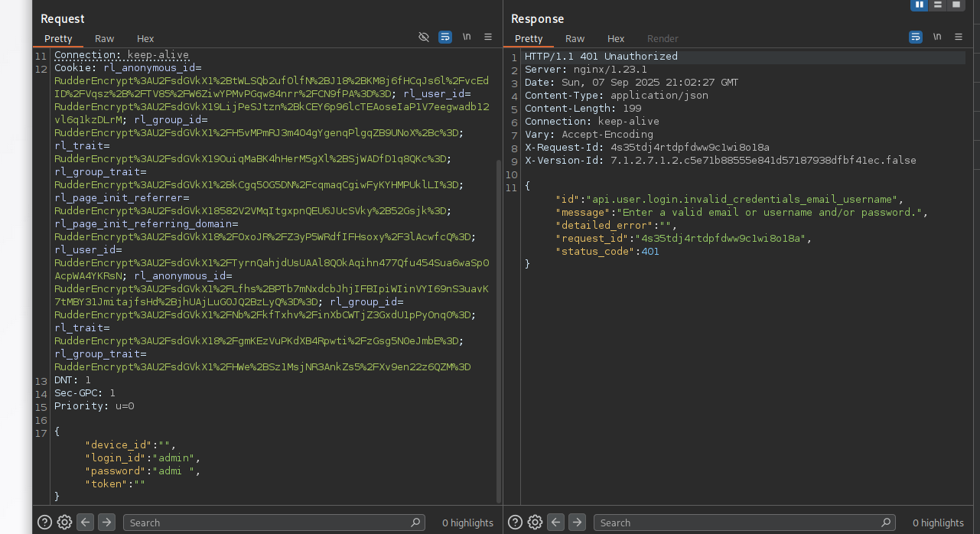Open Response pane hamburger options menu
The height and width of the screenshot is (534, 980).
(x=959, y=37)
